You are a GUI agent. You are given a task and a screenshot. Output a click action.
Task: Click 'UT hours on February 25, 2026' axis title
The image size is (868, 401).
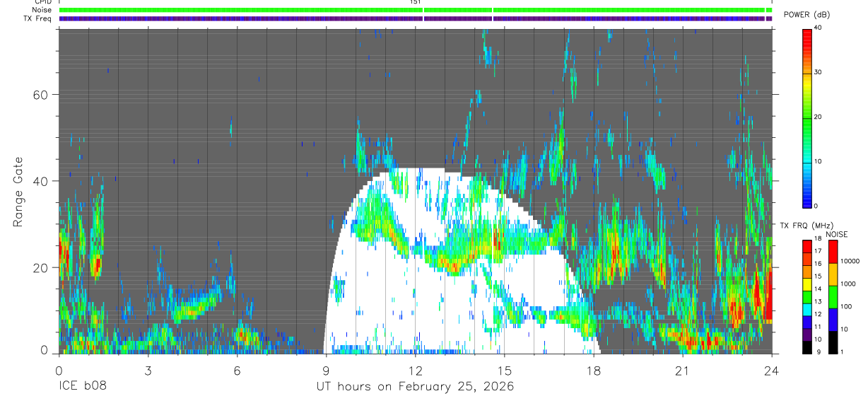(415, 387)
